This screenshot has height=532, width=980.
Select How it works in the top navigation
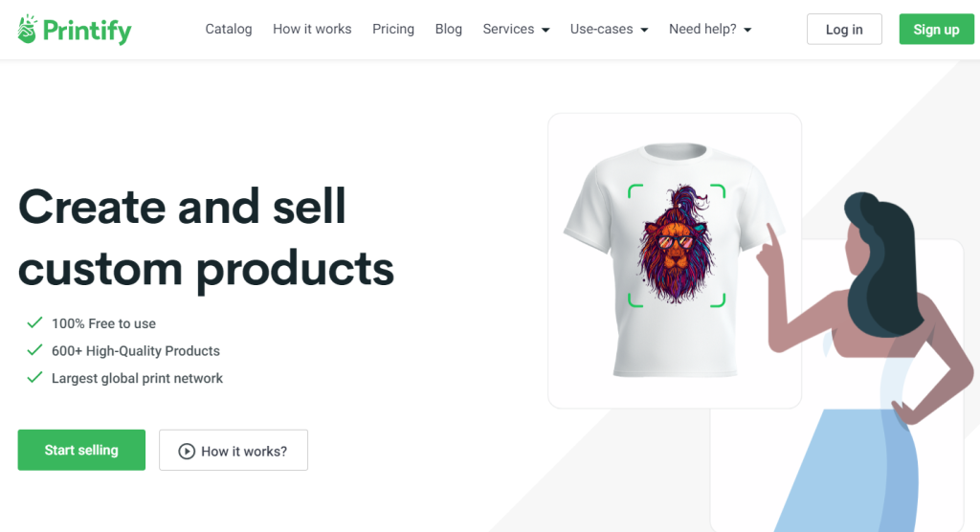click(x=312, y=30)
